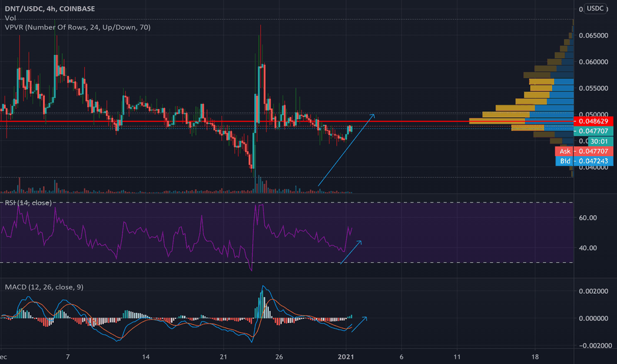Click 0.065000 on the price axis

pyautogui.click(x=593, y=36)
